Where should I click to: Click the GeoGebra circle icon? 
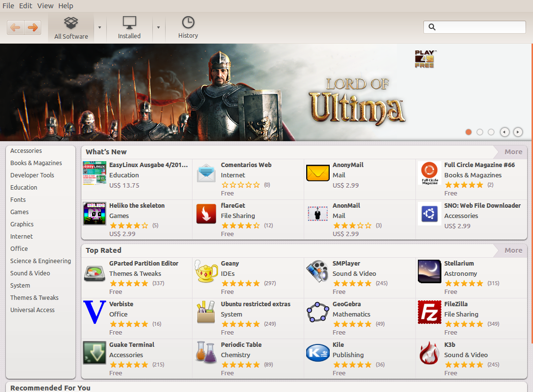click(x=318, y=312)
